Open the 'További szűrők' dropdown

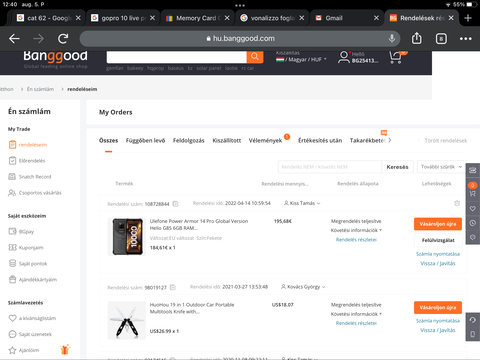point(441,167)
